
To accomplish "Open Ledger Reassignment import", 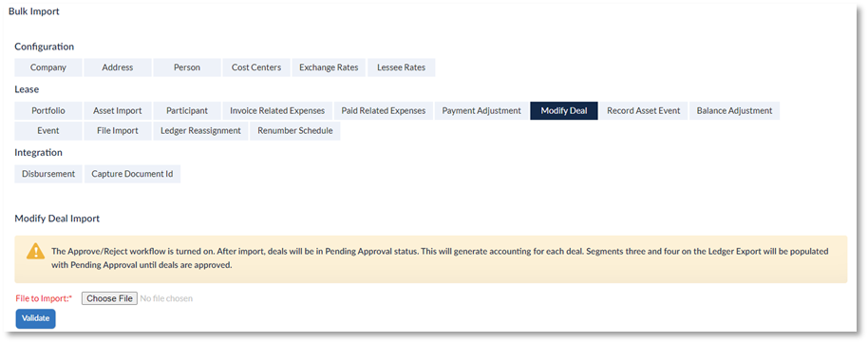I will tap(200, 131).
